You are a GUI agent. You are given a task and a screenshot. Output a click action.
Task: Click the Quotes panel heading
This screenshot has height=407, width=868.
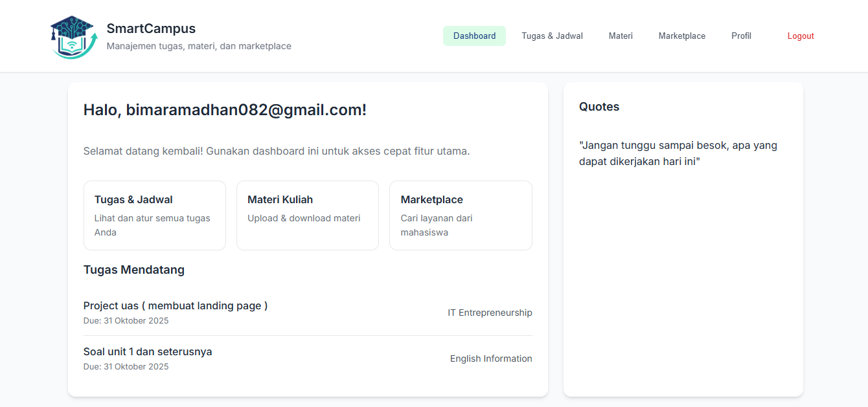[x=599, y=107]
